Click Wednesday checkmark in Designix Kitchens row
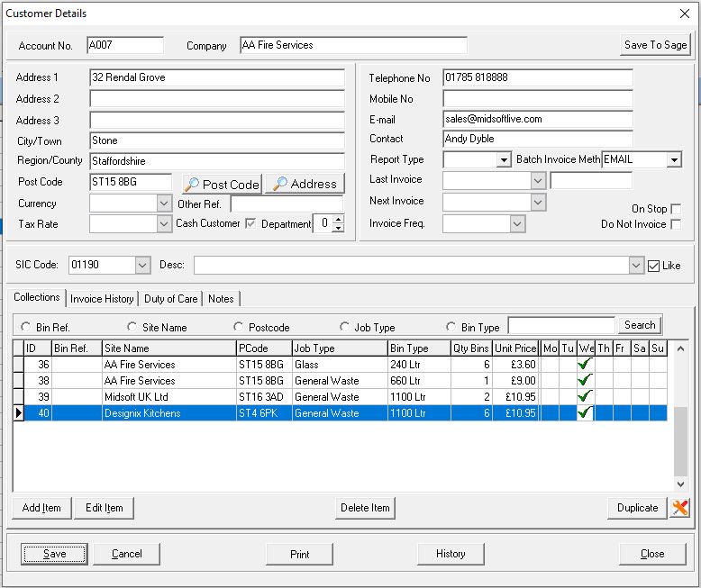701x588 pixels. point(585,412)
